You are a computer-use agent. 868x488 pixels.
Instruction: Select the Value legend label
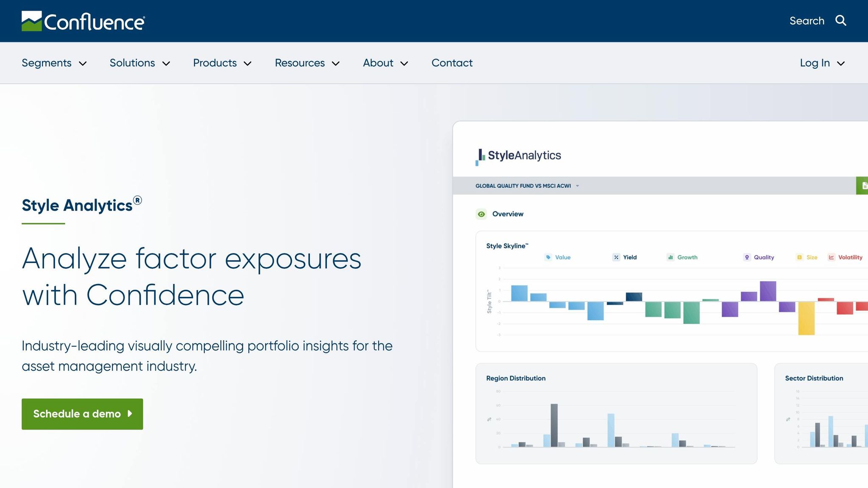point(563,258)
